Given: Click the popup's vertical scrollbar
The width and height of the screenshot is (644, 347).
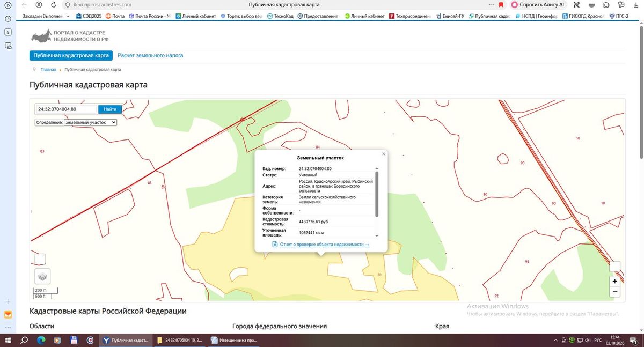Looking at the screenshot, I should pos(377,194).
